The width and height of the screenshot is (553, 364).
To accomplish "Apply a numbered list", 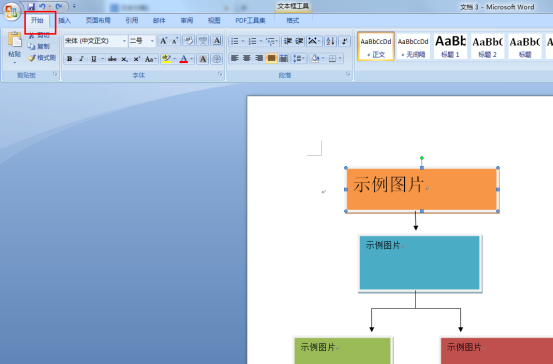I will tap(253, 41).
